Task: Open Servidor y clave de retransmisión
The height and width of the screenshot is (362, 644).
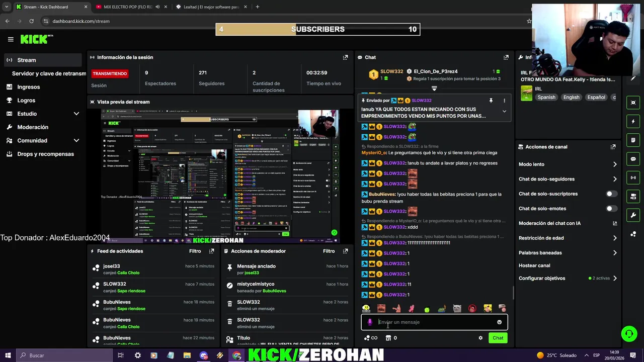Action: [48, 73]
